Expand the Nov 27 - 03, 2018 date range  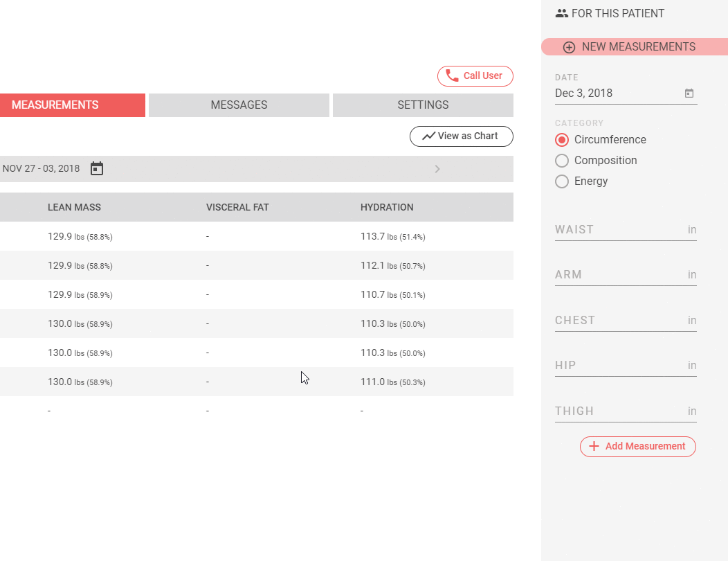coord(42,168)
